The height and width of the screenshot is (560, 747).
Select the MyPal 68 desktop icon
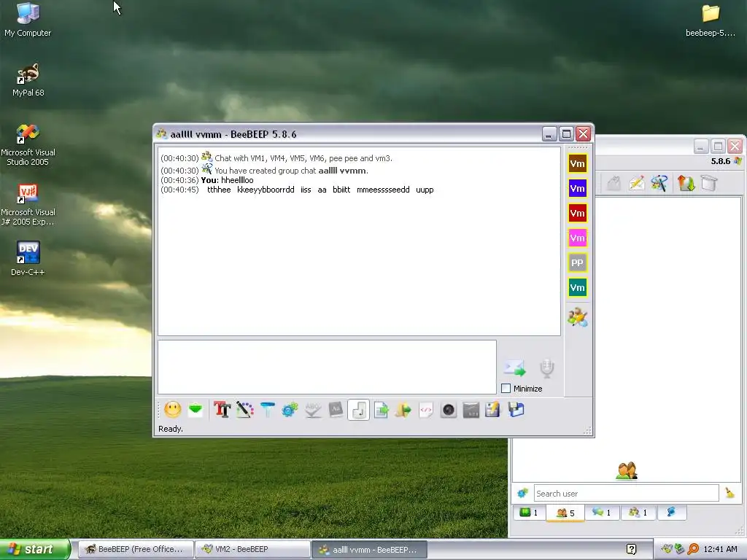tap(28, 80)
